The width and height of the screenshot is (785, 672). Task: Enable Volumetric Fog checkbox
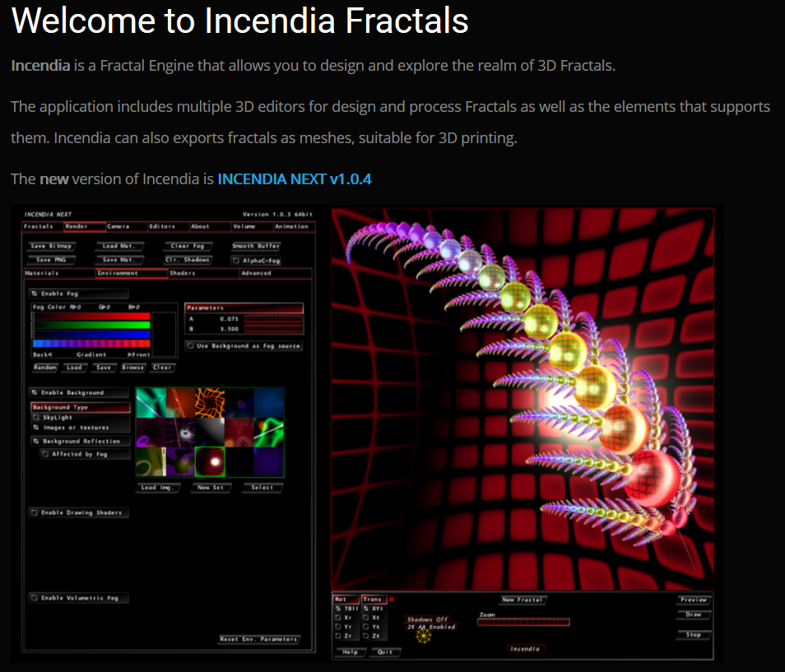pos(35,598)
